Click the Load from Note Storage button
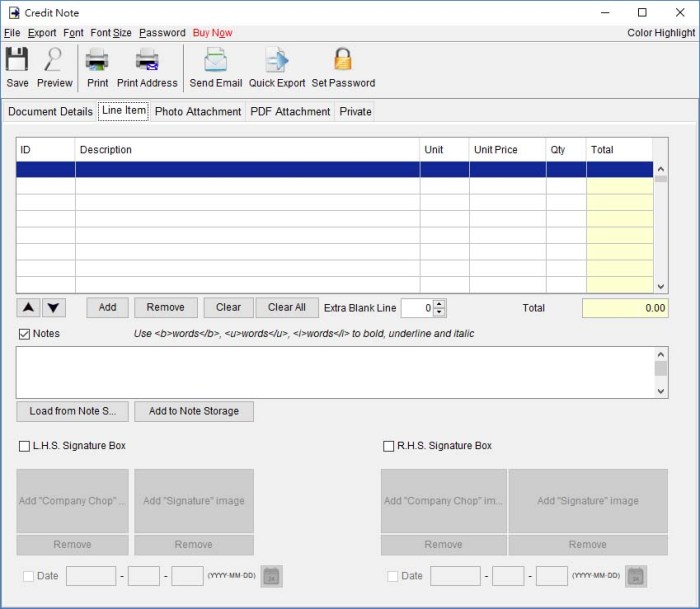Viewport: 700px width, 609px height. pos(73,411)
